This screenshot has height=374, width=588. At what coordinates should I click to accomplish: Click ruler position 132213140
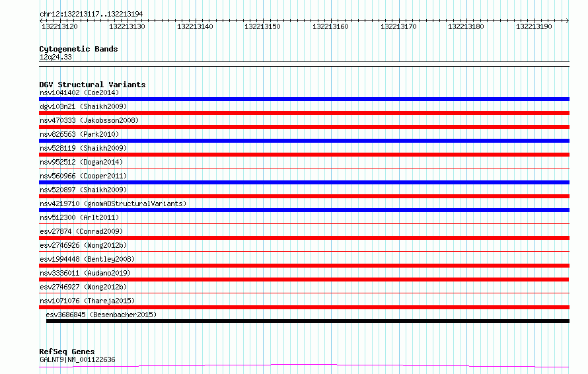[x=195, y=26]
